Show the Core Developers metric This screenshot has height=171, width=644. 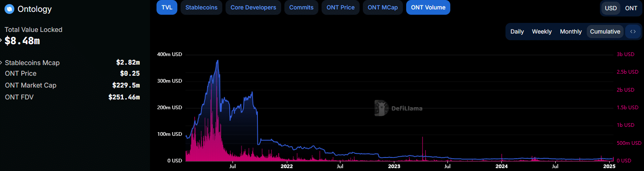253,7
